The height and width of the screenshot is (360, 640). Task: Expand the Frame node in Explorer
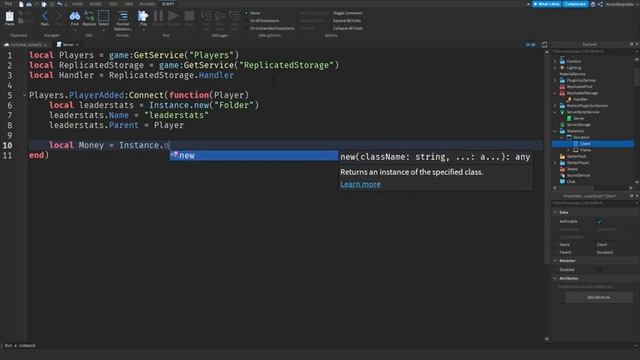[568, 150]
